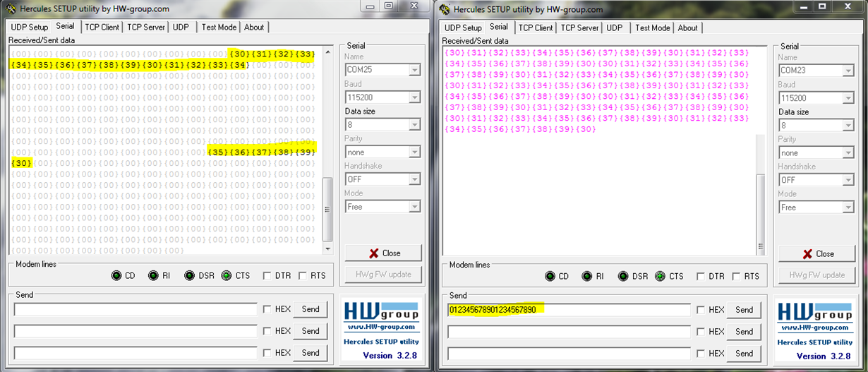The width and height of the screenshot is (868, 372).
Task: Tick second HEX checkbox in COM23 window
Action: click(x=701, y=331)
